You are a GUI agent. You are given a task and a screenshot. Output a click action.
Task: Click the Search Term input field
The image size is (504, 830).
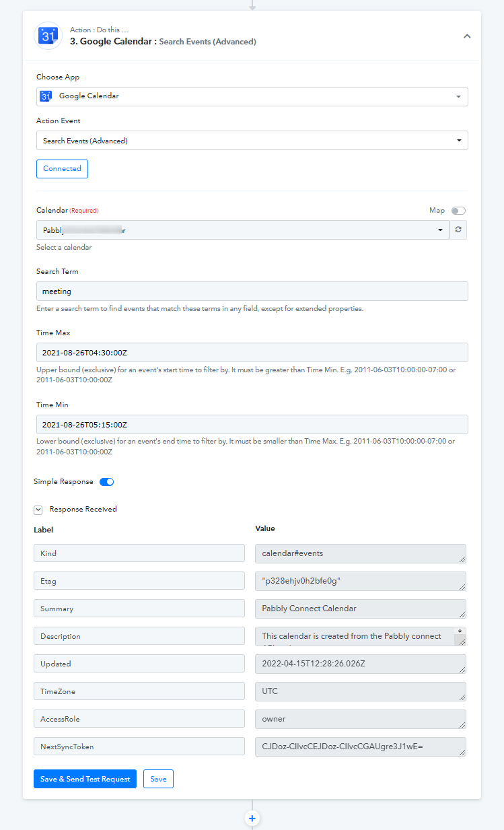[x=252, y=291]
